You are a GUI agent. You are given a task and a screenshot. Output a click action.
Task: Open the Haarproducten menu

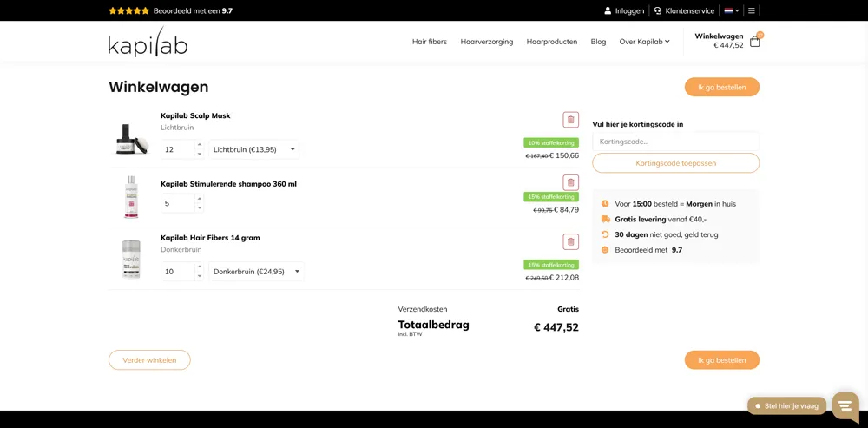(x=552, y=42)
